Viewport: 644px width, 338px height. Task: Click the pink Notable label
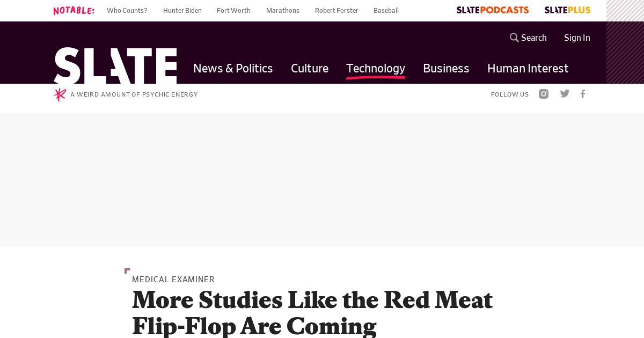click(x=74, y=11)
